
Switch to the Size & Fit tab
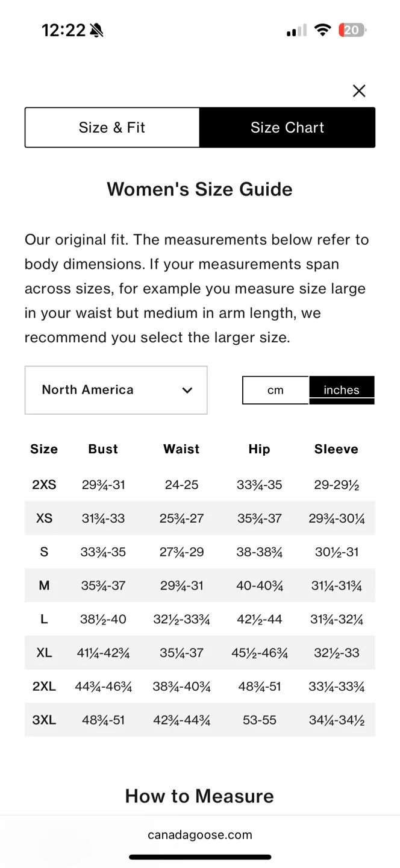[x=112, y=128]
